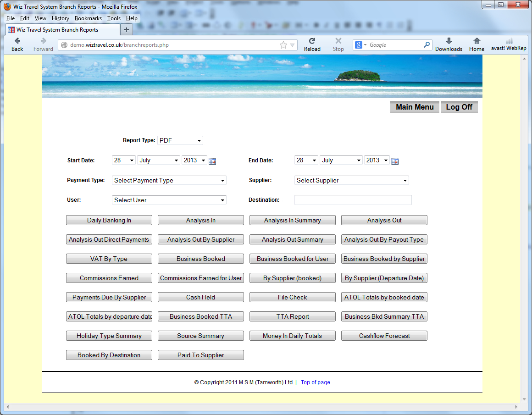Open the Help menu
Image resolution: width=532 pixels, height=415 pixels.
[132, 18]
